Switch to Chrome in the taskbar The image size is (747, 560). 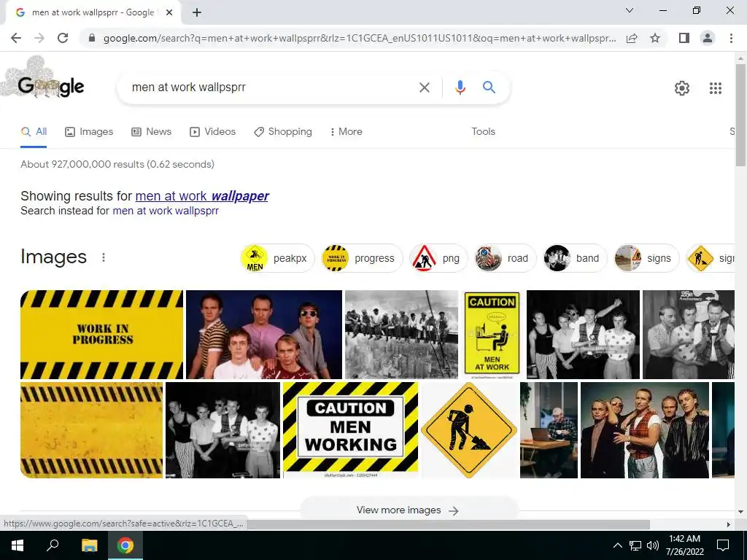(x=125, y=545)
